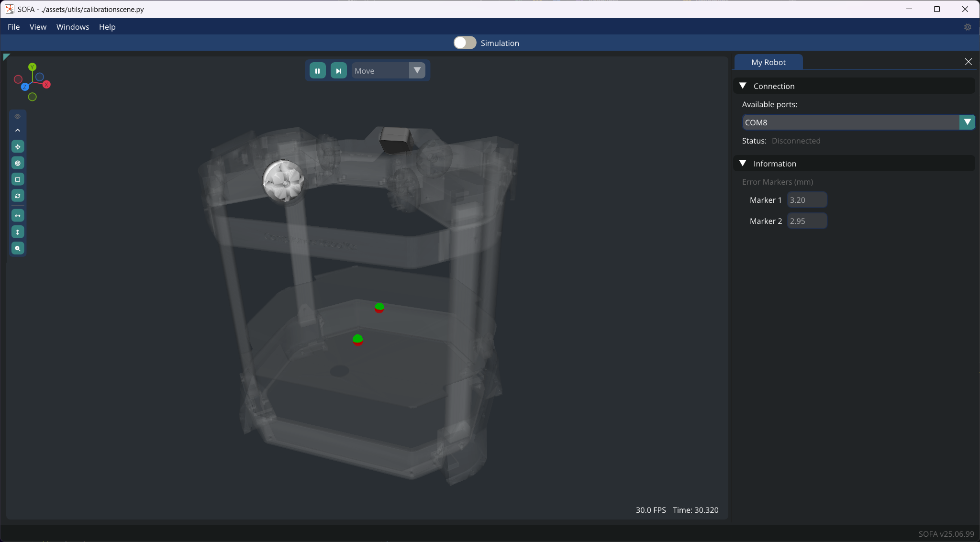Open the Move mode dropdown
This screenshot has width=980, height=542.
pos(417,71)
